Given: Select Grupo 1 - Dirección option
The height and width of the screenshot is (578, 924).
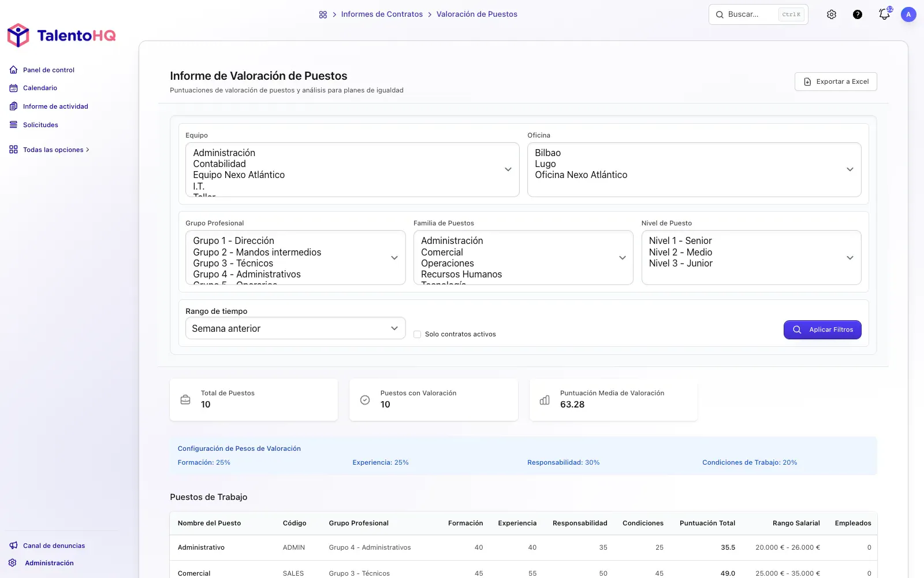Looking at the screenshot, I should [x=233, y=240].
